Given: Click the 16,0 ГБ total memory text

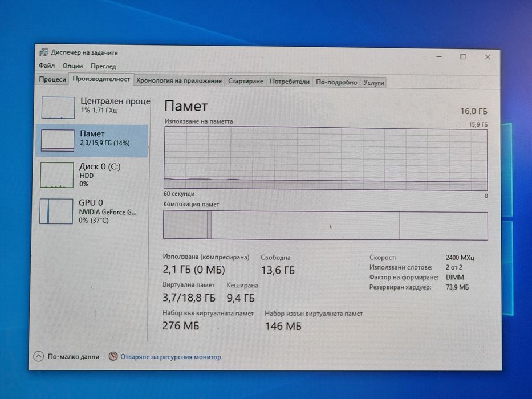Looking at the screenshot, I should [x=474, y=111].
